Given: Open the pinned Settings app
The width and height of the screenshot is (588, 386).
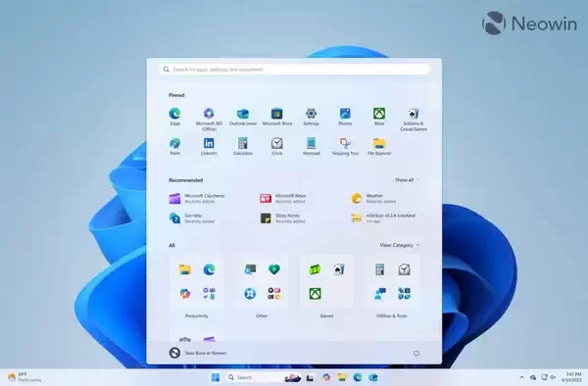Looking at the screenshot, I should (312, 117).
